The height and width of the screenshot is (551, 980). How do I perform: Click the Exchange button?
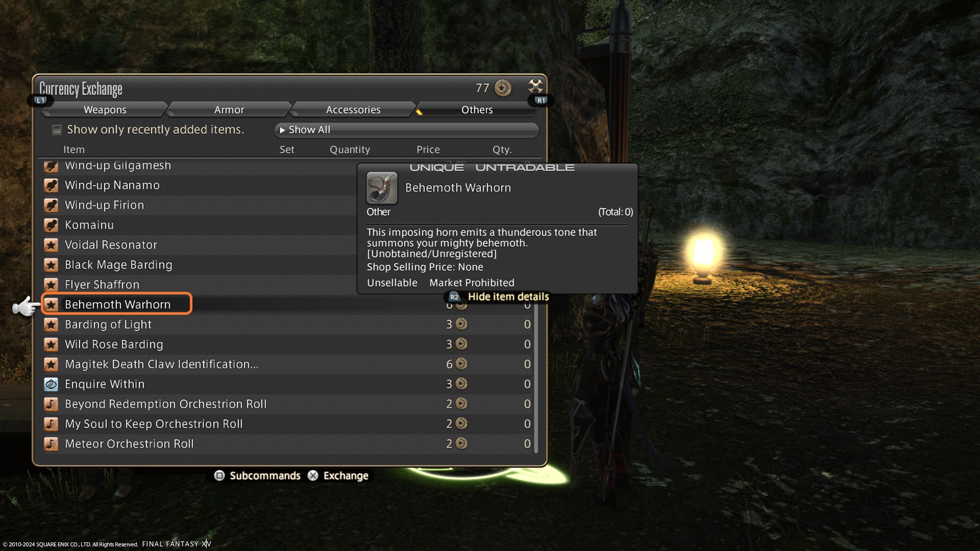pos(345,475)
